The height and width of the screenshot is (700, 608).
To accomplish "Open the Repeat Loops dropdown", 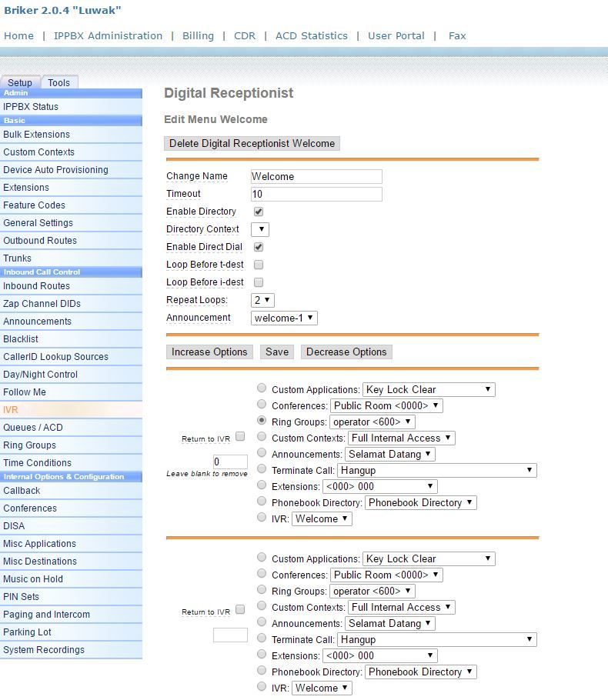I will [262, 300].
